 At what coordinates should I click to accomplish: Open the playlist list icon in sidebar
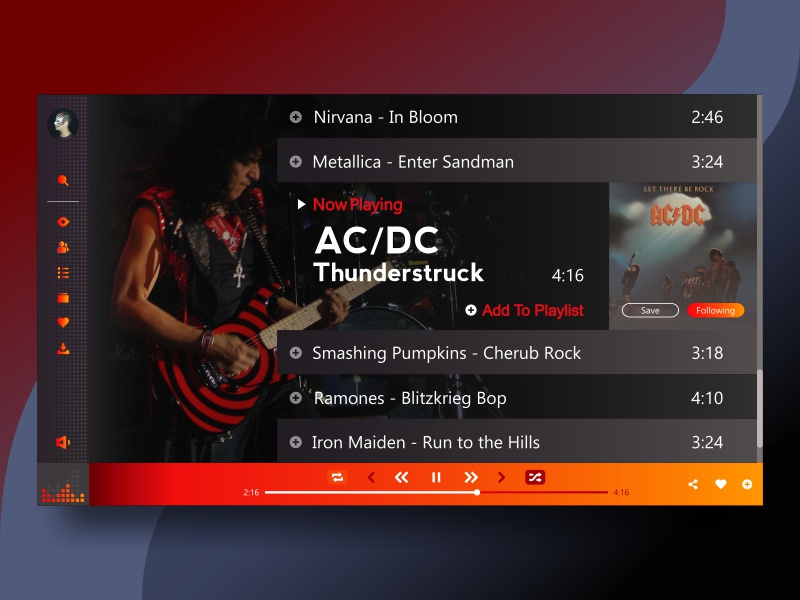63,272
